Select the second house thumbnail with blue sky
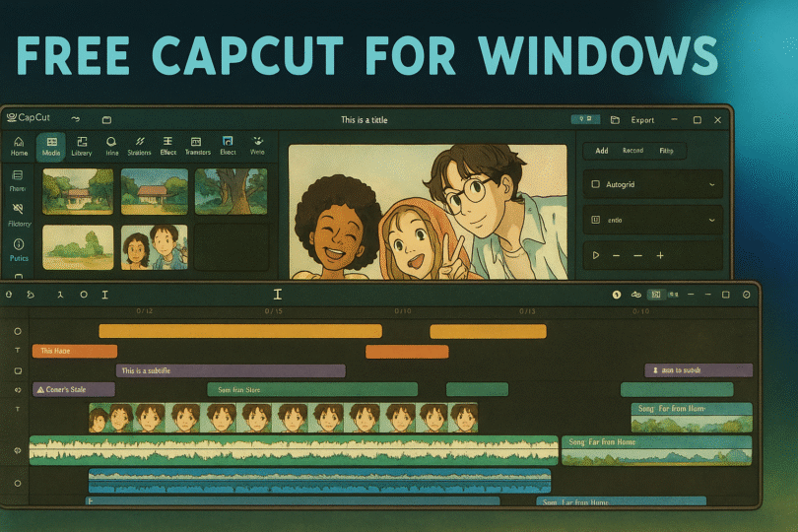Image resolution: width=798 pixels, height=532 pixels. pyautogui.click(x=155, y=191)
